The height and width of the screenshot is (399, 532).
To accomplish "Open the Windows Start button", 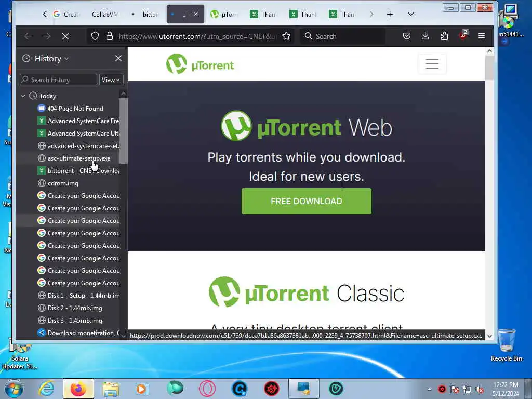I will coord(14,389).
